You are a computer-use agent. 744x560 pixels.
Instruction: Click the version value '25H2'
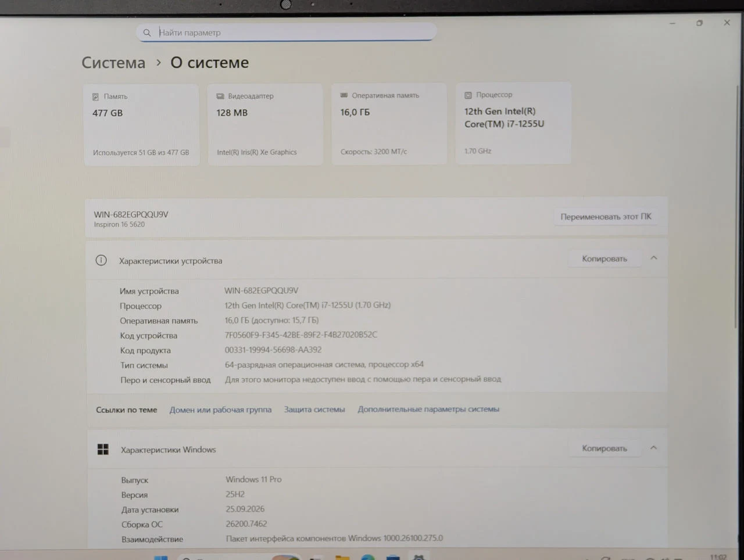(x=235, y=494)
